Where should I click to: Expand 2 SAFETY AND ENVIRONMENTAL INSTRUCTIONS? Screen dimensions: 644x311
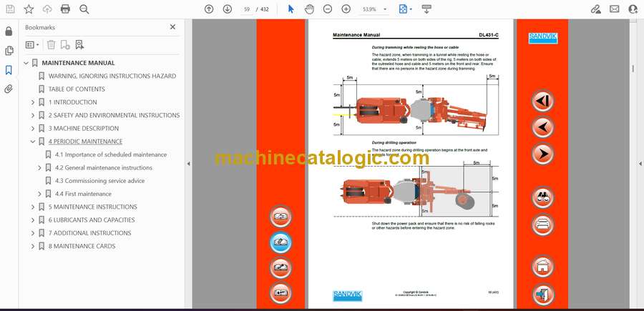click(x=33, y=115)
